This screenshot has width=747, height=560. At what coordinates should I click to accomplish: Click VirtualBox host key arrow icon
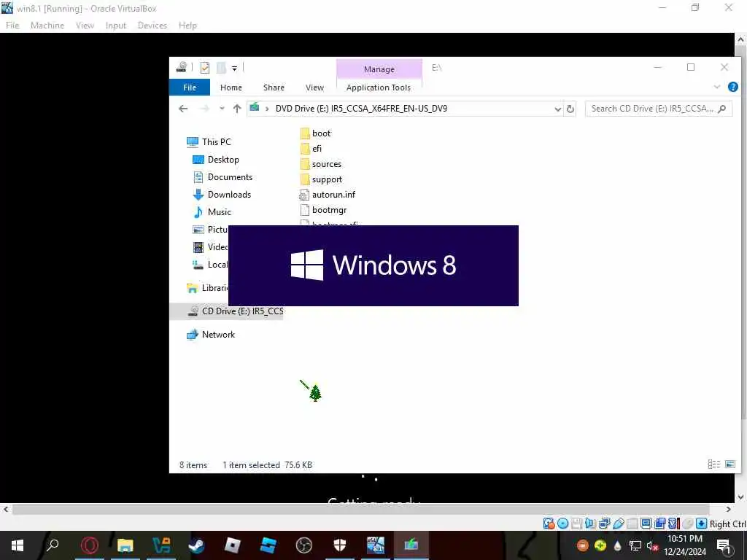coord(701,524)
